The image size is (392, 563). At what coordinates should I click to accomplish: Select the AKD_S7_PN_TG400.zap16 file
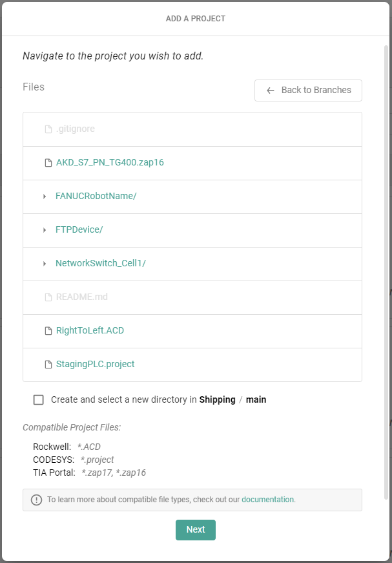110,163
